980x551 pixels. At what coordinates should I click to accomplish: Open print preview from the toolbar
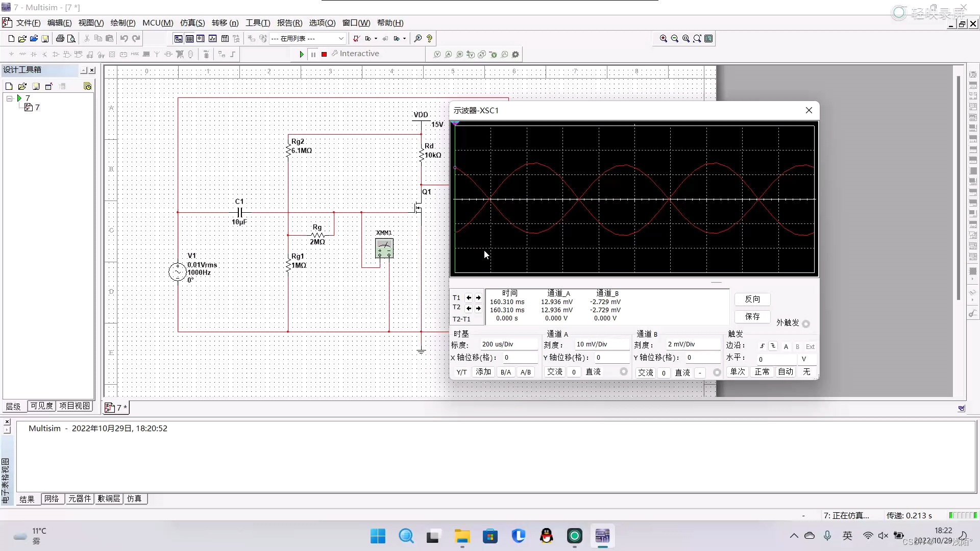coord(71,38)
